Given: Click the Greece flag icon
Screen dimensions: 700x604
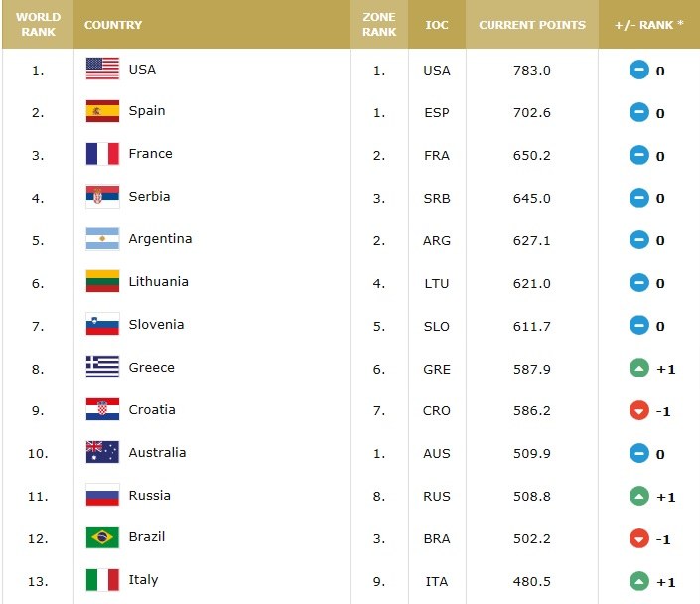Looking at the screenshot, I should [x=102, y=367].
